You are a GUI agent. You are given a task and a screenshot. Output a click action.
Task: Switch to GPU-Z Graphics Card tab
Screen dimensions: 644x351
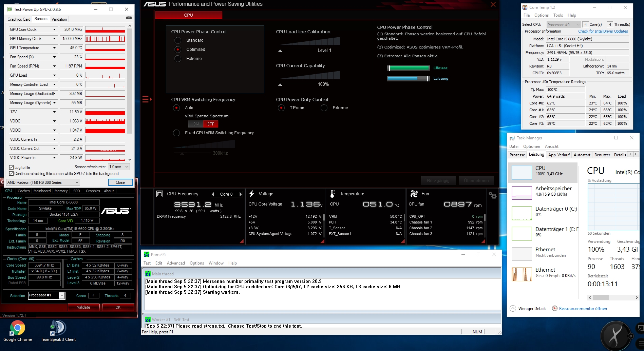(x=19, y=19)
